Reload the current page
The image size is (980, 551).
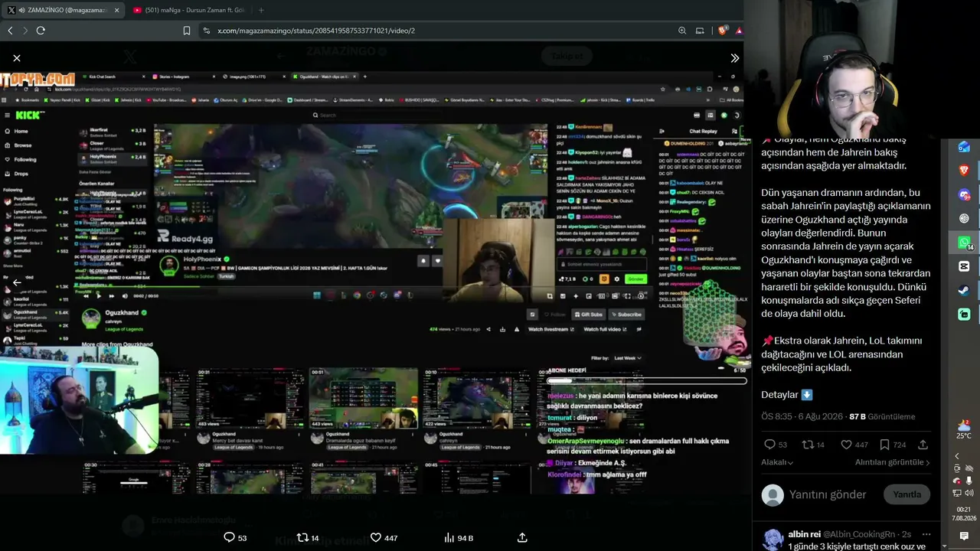(x=41, y=31)
